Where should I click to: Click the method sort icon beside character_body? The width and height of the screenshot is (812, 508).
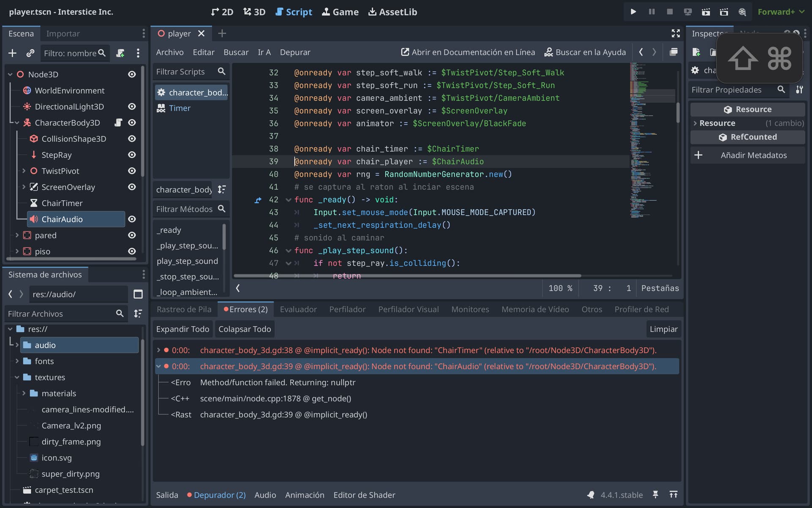(222, 189)
